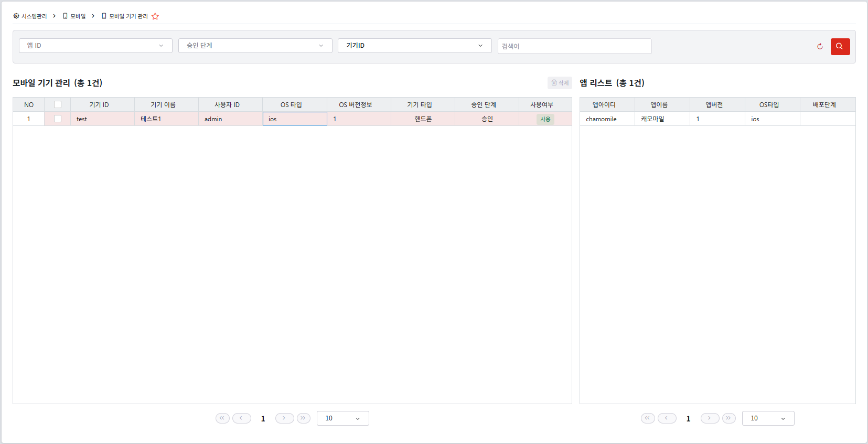Check the checkbox for the test device row

(58, 119)
